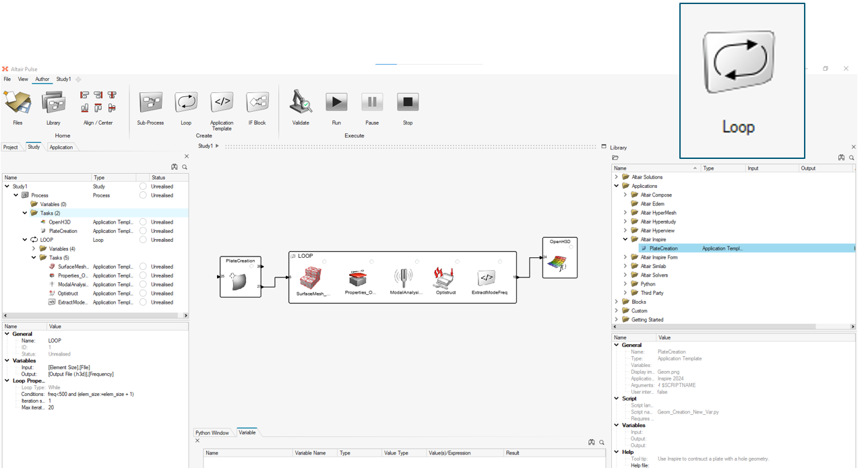
Task: Switch to the Author ribbon tab
Action: (42, 79)
